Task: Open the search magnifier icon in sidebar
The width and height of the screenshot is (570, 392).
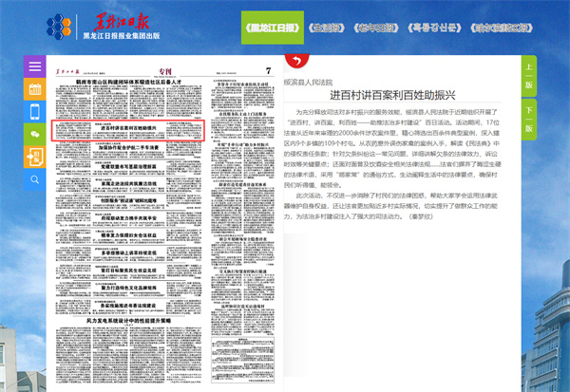Action: [x=35, y=177]
